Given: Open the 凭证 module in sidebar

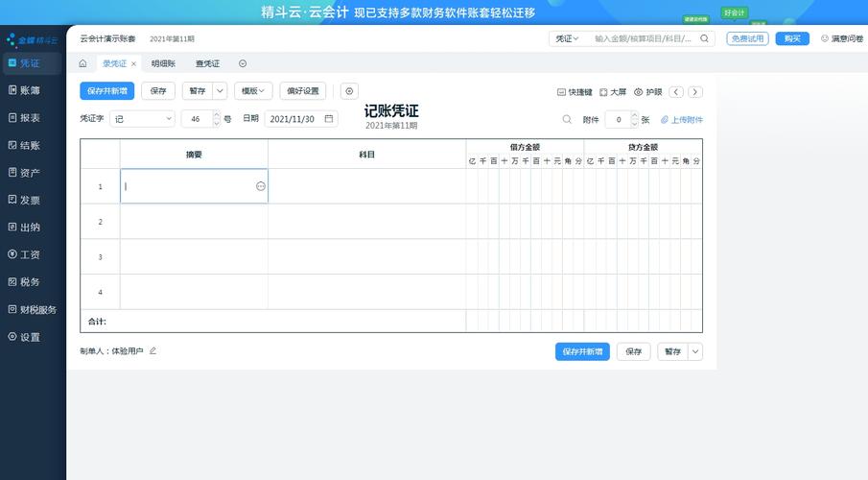Looking at the screenshot, I should tap(29, 63).
